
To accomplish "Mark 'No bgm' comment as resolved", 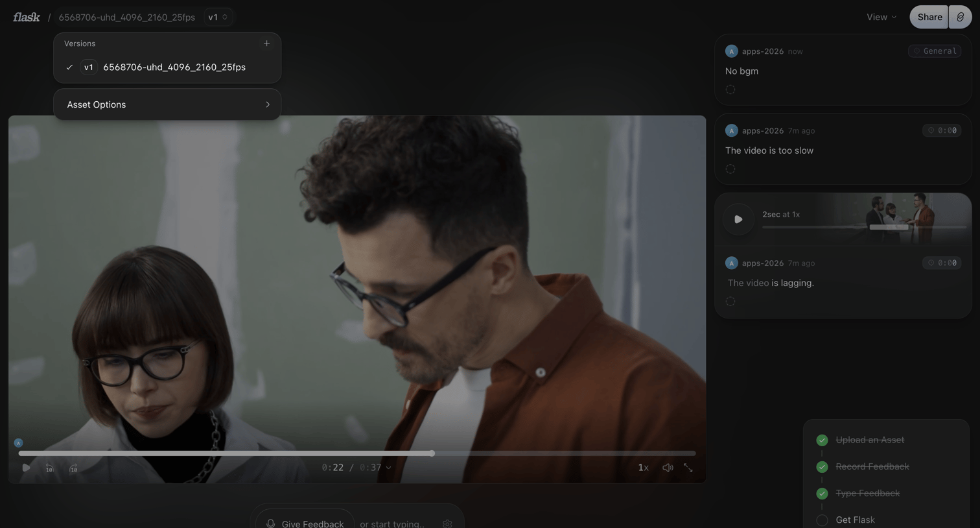I will [730, 90].
